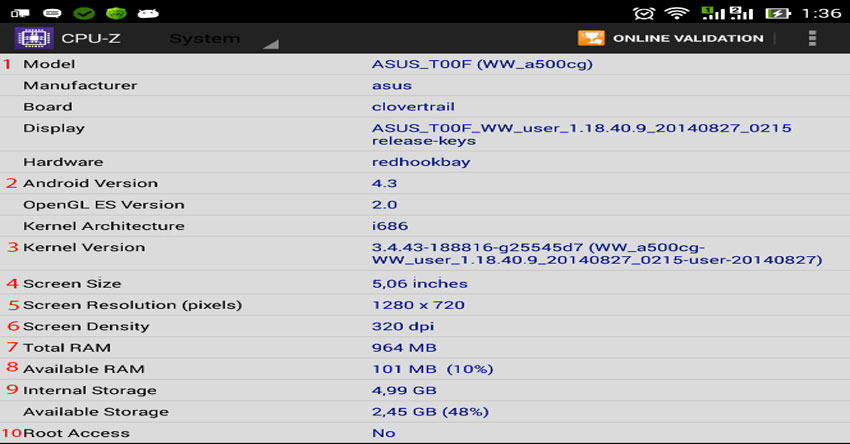
Task: Tap the battery charging icon
Action: click(x=778, y=13)
